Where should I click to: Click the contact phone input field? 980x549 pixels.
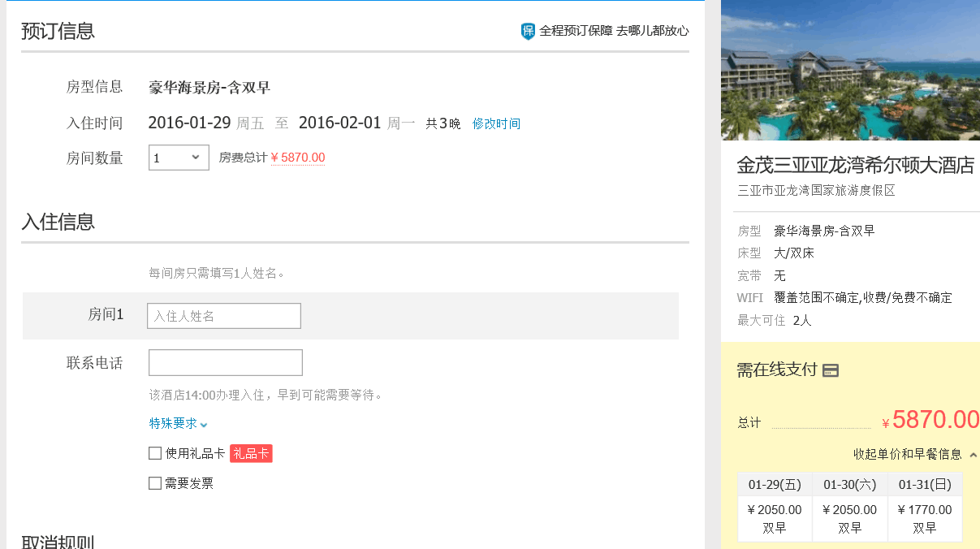[x=226, y=362]
